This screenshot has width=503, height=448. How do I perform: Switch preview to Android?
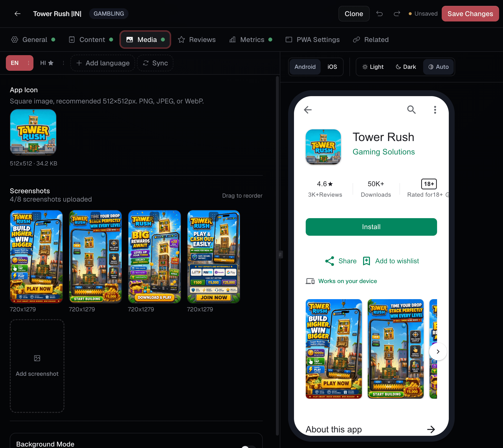coord(305,67)
